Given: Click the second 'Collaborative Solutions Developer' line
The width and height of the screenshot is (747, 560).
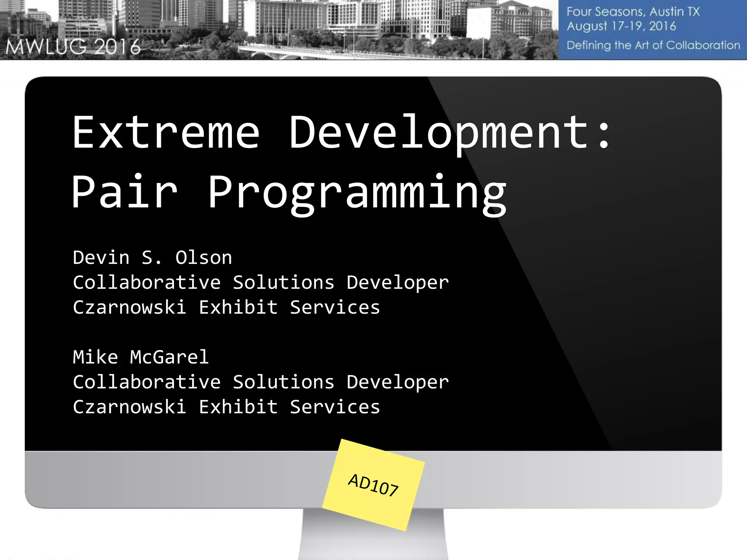Looking at the screenshot, I should click(261, 382).
